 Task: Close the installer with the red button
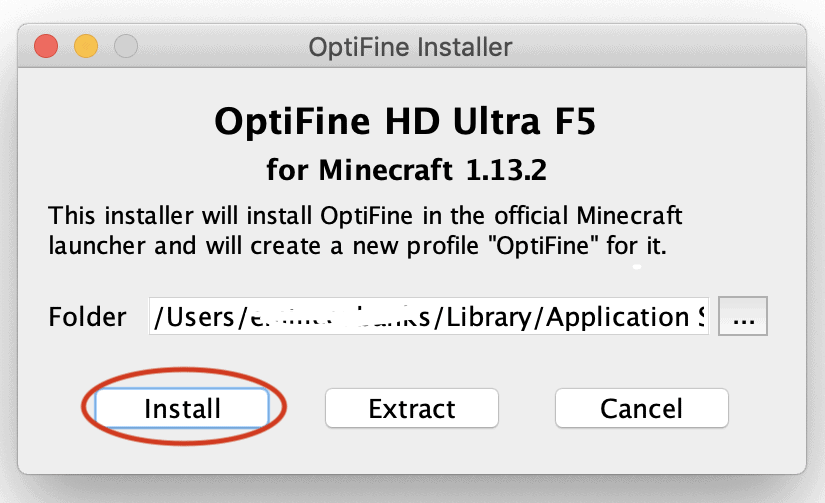[x=46, y=46]
